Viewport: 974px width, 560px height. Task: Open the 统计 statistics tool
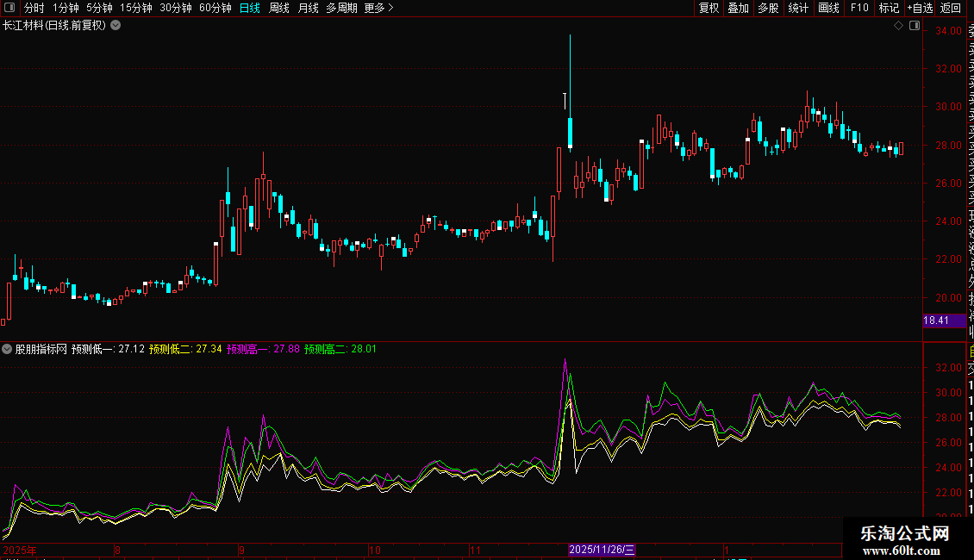click(x=798, y=8)
